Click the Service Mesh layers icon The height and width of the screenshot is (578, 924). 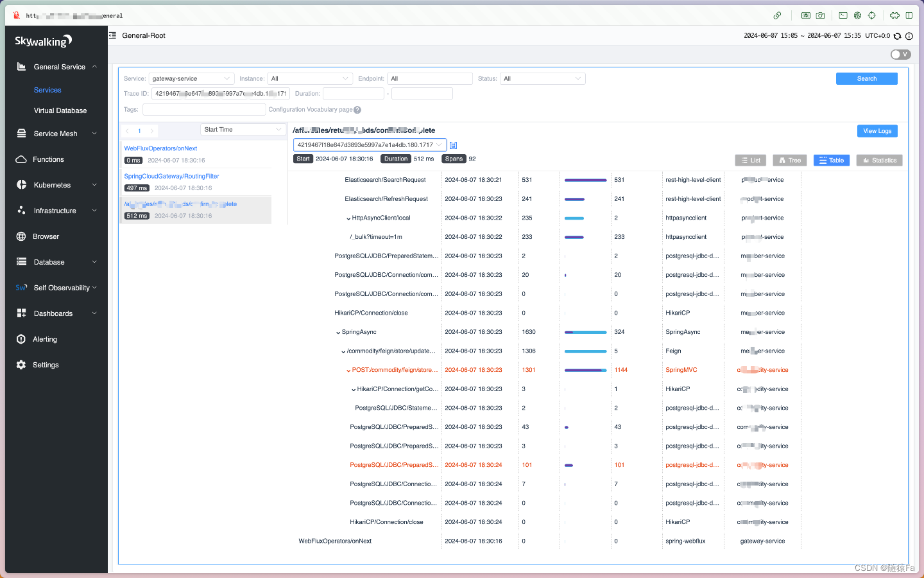point(21,134)
